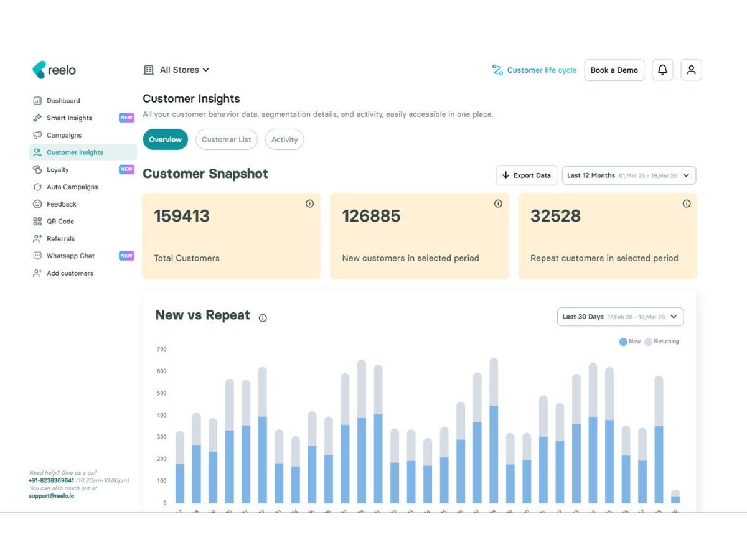Click the +91-8238369641 phone number
Viewport: 747px width, 560px height.
(51, 480)
